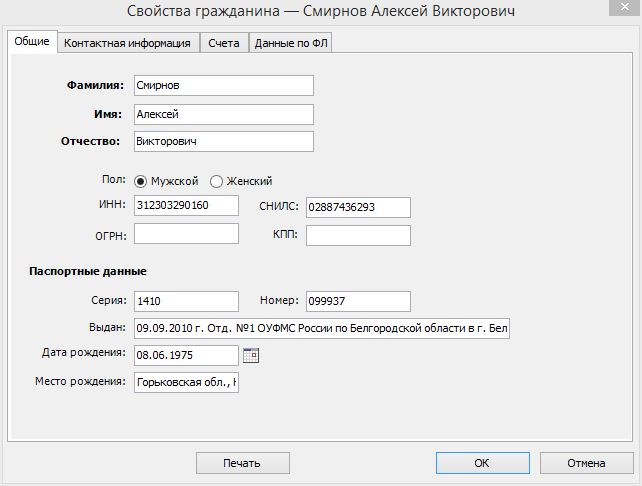
Task: Choose the Женский gender option
Action: click(x=216, y=181)
